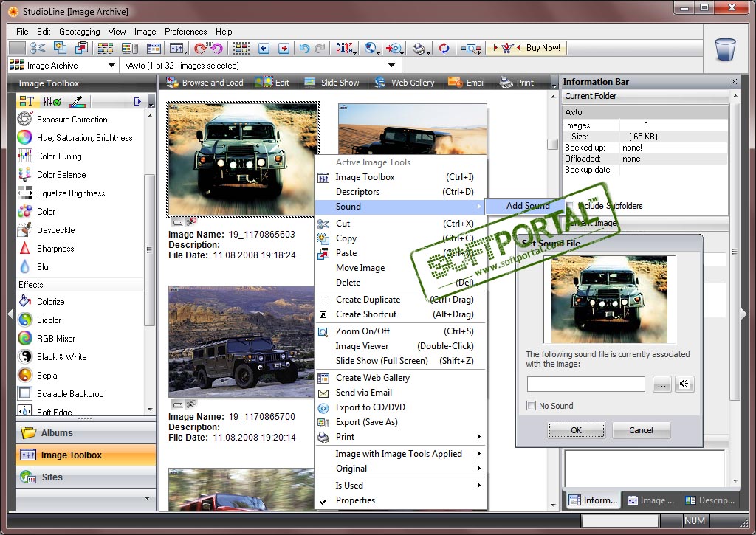The image size is (756, 535).
Task: Switch to thumbnail grid view icon
Action: [x=105, y=48]
